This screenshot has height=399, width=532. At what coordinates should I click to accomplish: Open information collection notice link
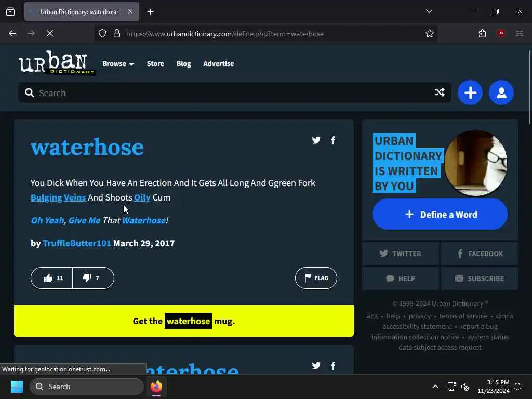coord(415,337)
